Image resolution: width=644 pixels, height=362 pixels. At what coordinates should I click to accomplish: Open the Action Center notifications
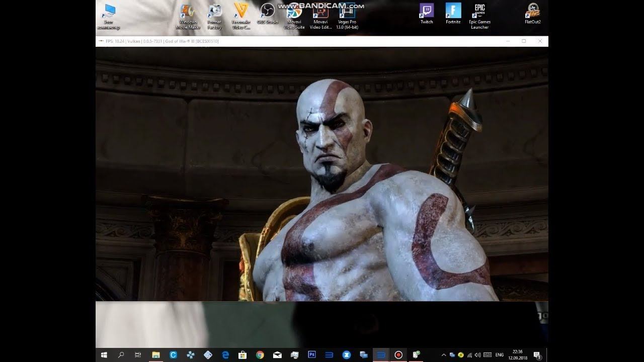coord(537,355)
